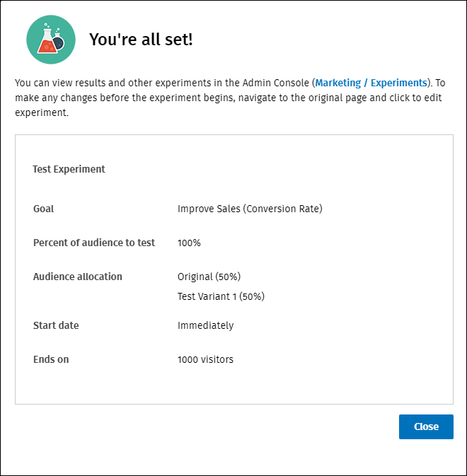Select the Improve Sales (Conversion Rate) value
Screen dimensions: 467x476
tap(249, 209)
